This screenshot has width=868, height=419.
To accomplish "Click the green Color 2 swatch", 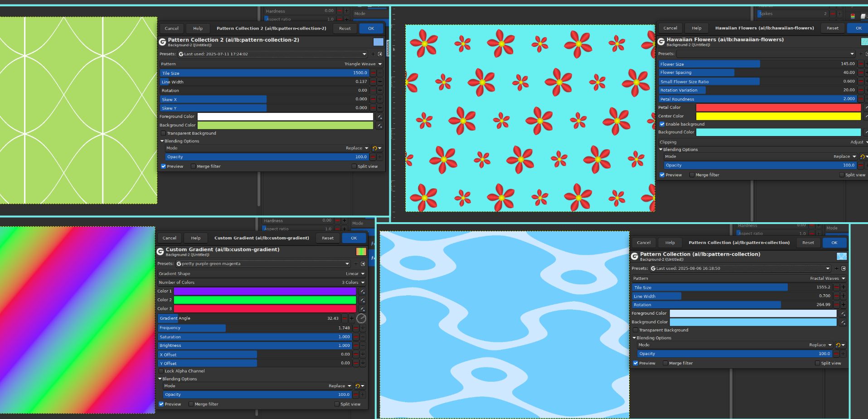I will point(265,300).
